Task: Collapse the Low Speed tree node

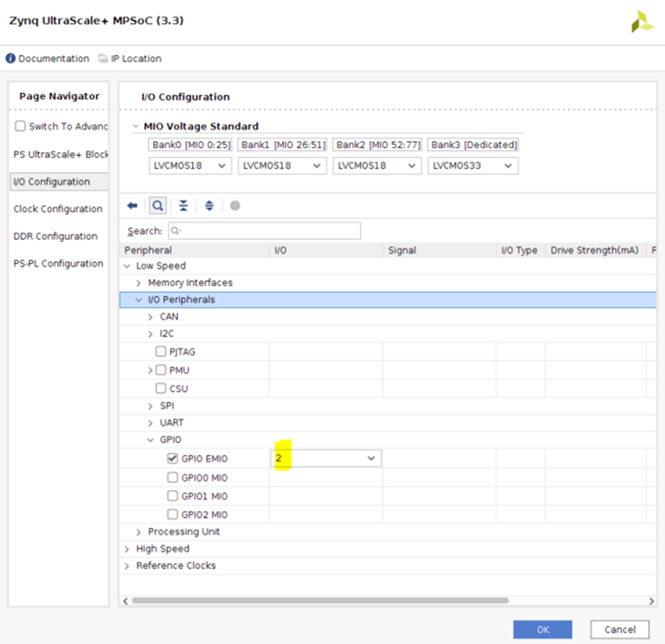Action: pyautogui.click(x=127, y=266)
